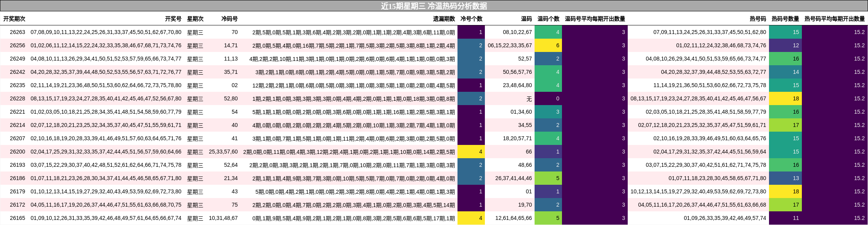
Task: Select the 温码号平均每期开出数量 header
Action: pos(595,19)
